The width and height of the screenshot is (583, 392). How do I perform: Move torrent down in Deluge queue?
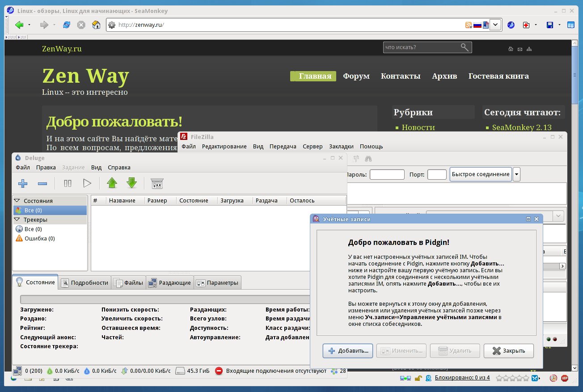pyautogui.click(x=131, y=183)
